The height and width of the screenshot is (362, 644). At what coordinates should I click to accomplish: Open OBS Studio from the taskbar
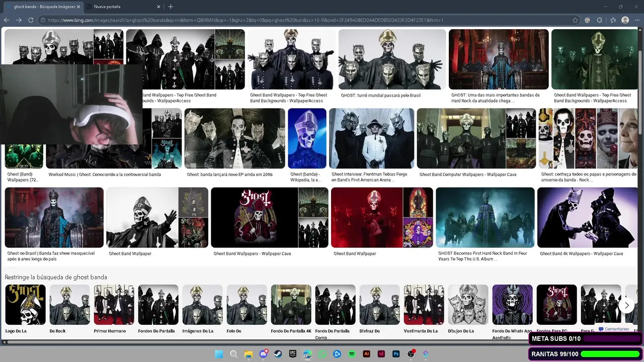(411, 354)
